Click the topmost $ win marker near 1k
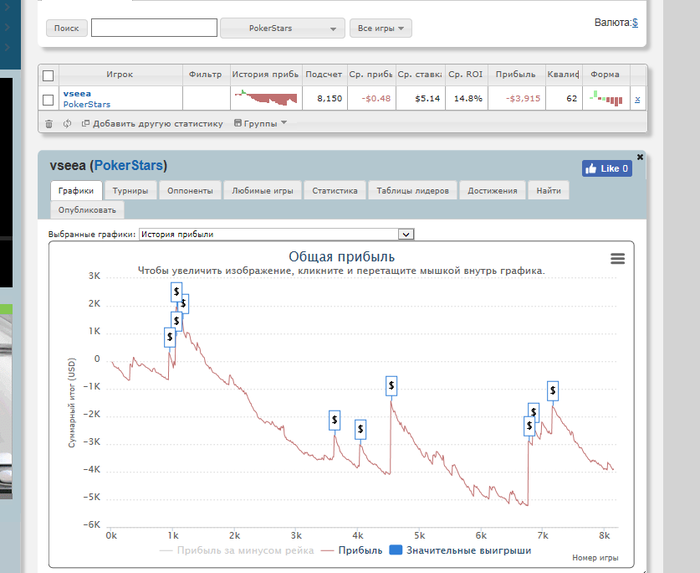Screen dimensions: 700x573 pos(176,292)
